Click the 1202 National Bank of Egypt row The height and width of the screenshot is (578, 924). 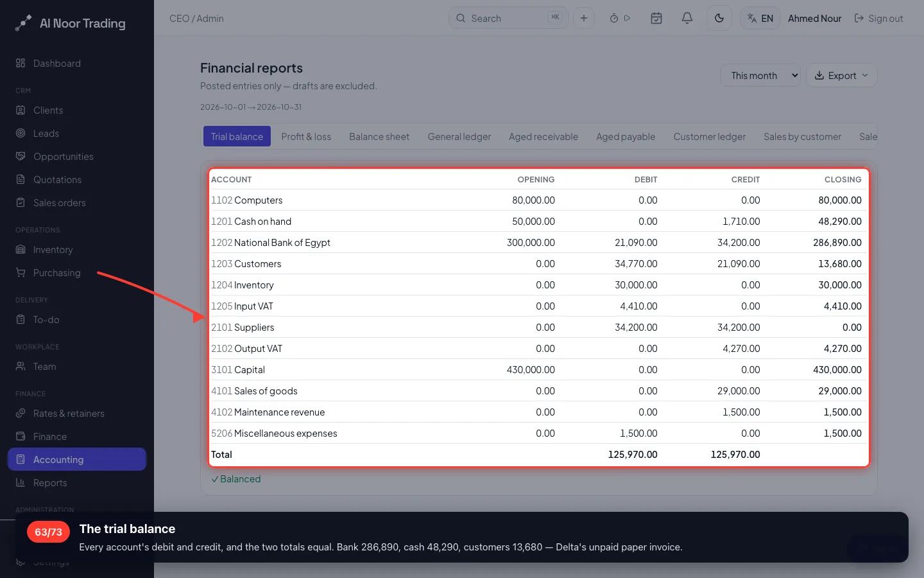coord(539,242)
